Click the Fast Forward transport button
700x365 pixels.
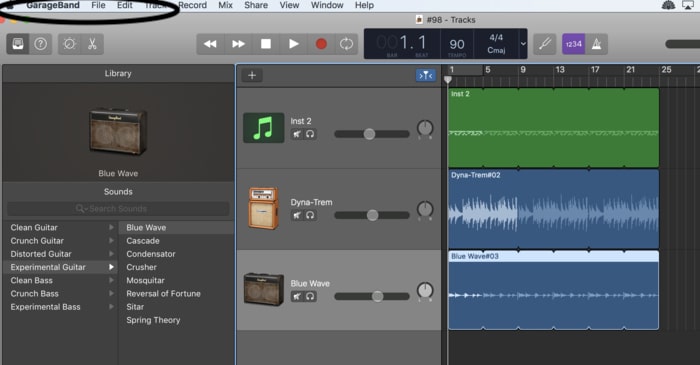click(x=238, y=44)
